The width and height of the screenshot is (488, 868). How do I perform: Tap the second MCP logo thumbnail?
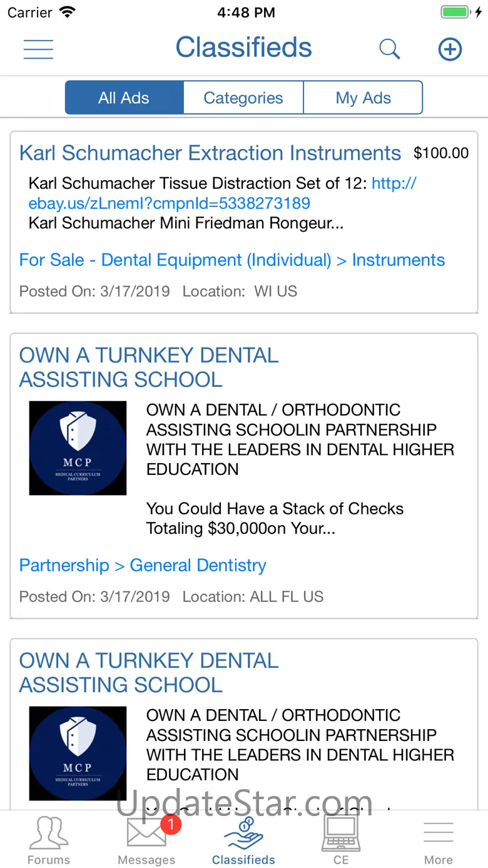pos(78,753)
